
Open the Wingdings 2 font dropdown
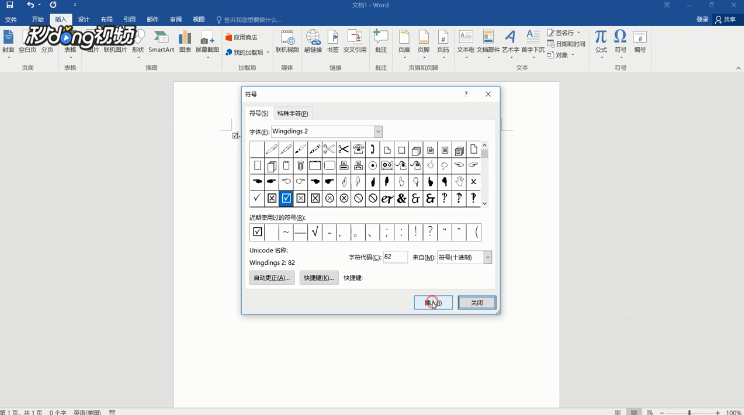[378, 131]
